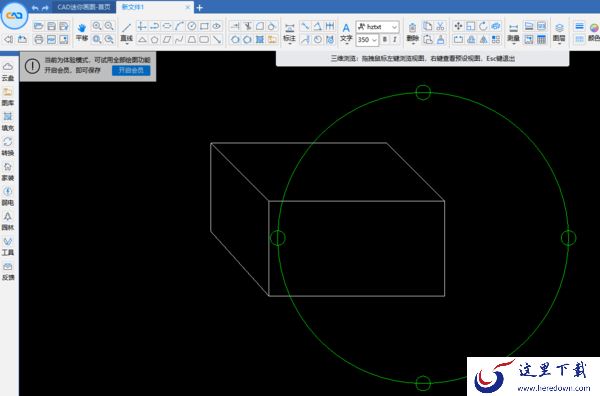Click the 删除 delete trash icon
600x396 pixels.
click(412, 32)
